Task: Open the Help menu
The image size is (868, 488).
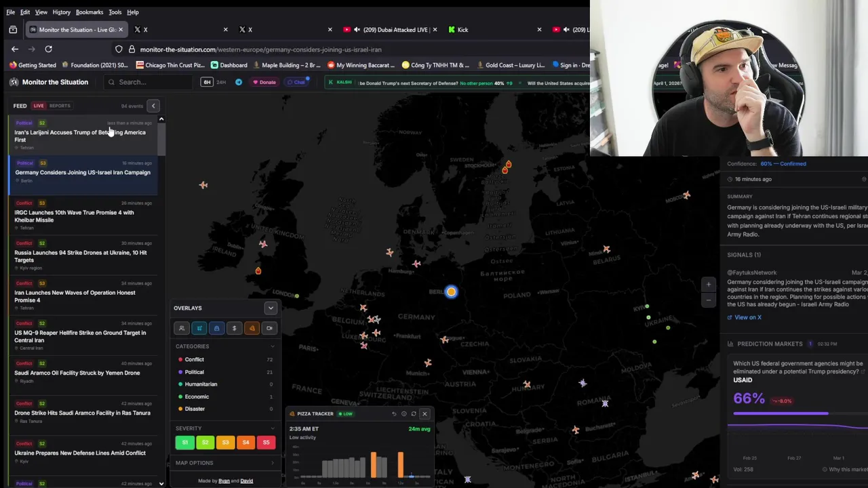Action: click(133, 12)
